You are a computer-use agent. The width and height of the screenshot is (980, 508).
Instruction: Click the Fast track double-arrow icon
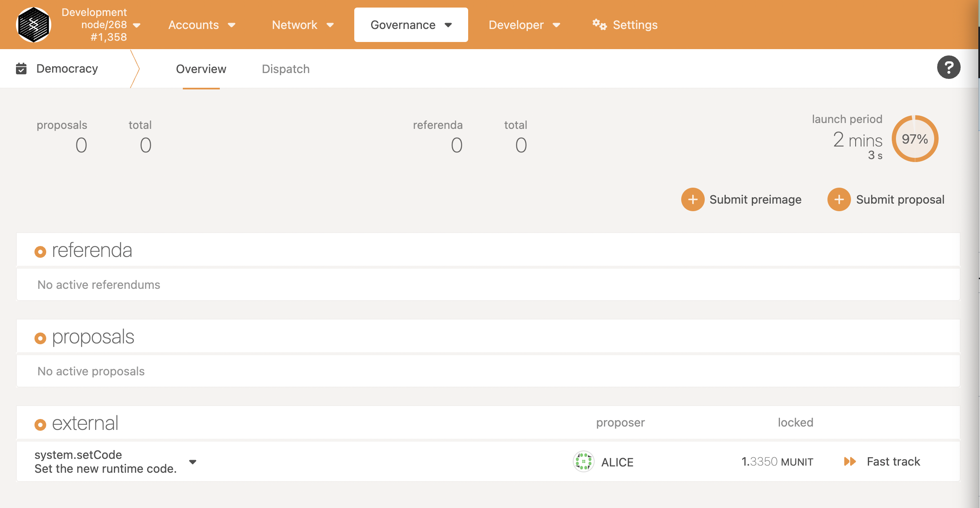pyautogui.click(x=850, y=461)
